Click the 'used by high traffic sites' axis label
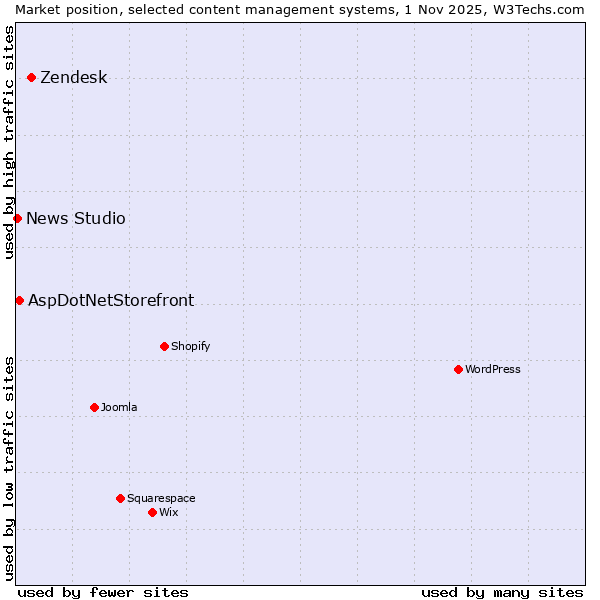The image size is (600, 600). pyautogui.click(x=9, y=142)
